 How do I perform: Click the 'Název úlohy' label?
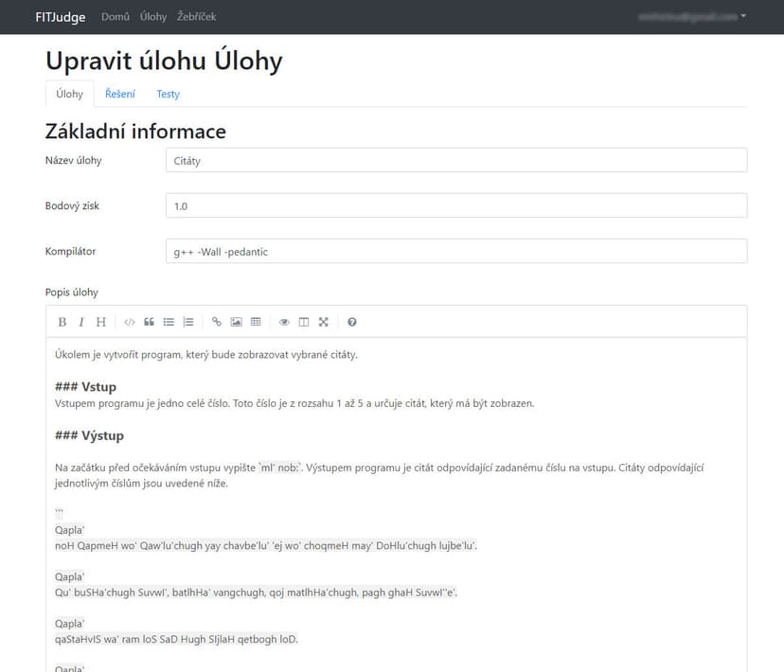[x=74, y=160]
